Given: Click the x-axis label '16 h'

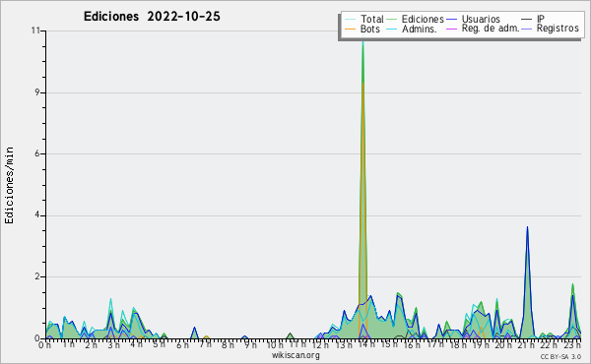Looking at the screenshot, I should (x=412, y=344).
